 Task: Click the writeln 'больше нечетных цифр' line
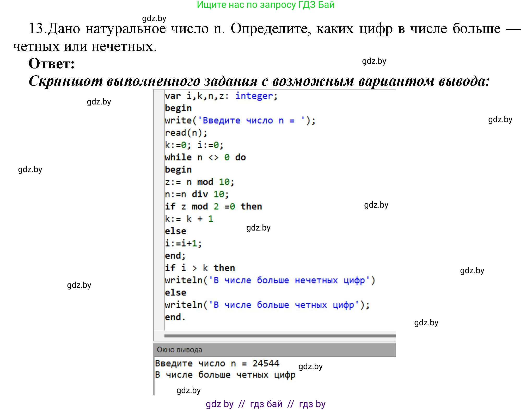[270, 280]
